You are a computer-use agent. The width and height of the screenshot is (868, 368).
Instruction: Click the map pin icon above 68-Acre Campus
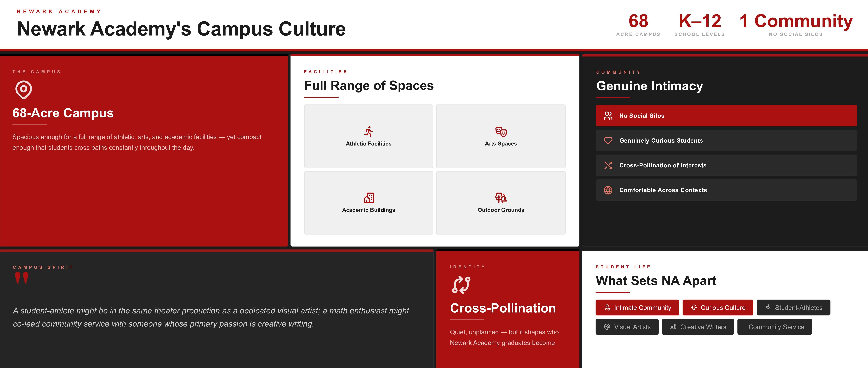point(24,90)
